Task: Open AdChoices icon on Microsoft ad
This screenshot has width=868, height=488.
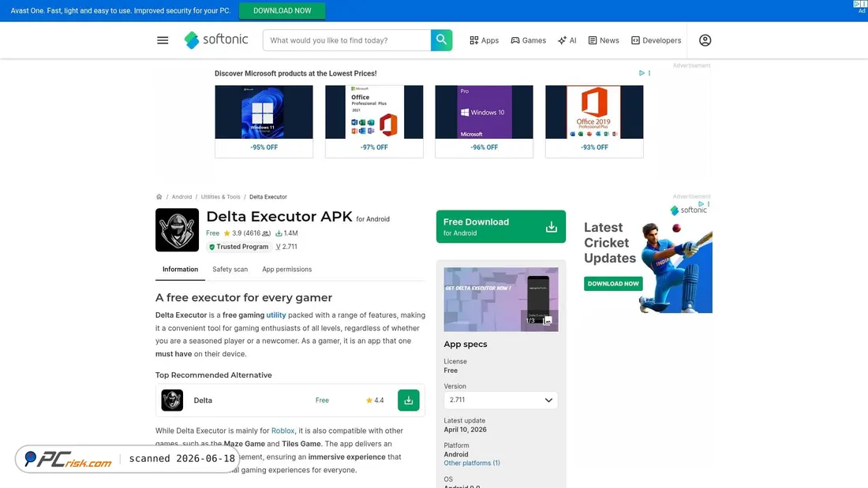Action: pos(642,73)
